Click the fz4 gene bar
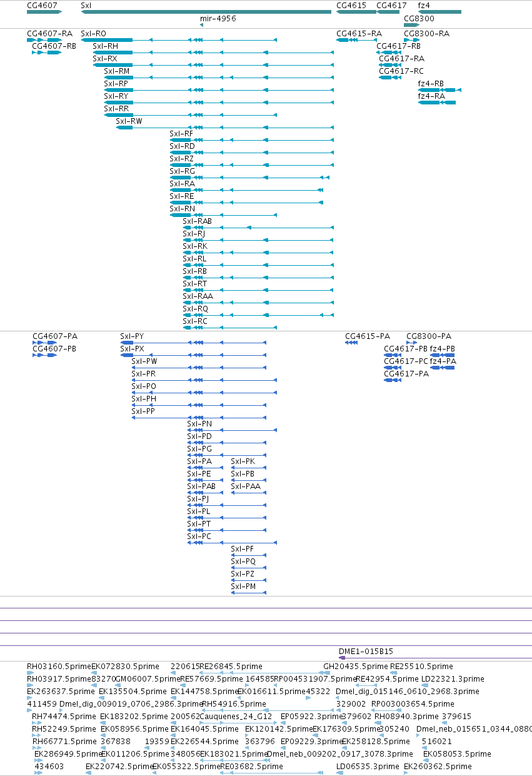 (x=439, y=12)
